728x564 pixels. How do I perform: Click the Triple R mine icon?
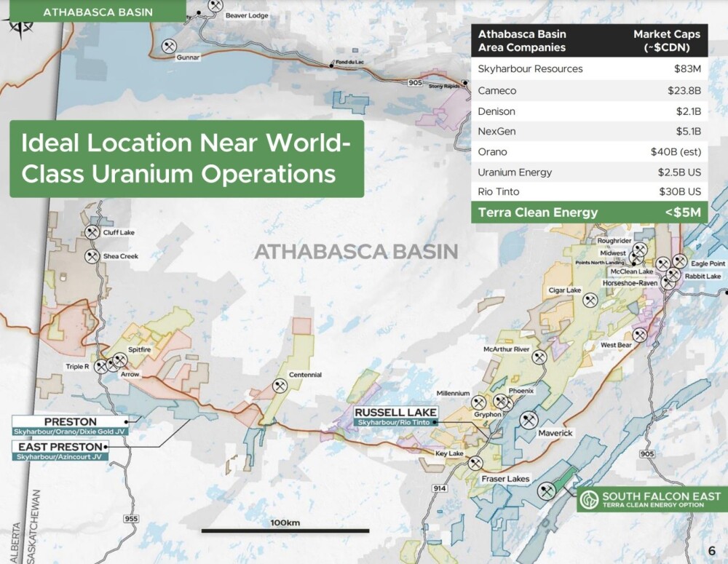click(x=100, y=366)
